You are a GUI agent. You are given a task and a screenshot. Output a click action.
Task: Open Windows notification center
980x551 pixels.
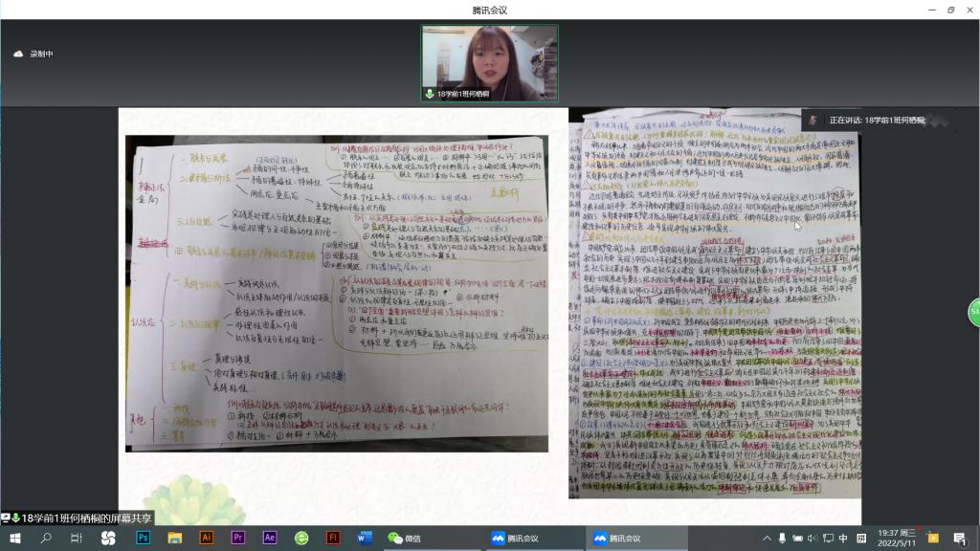click(x=960, y=538)
